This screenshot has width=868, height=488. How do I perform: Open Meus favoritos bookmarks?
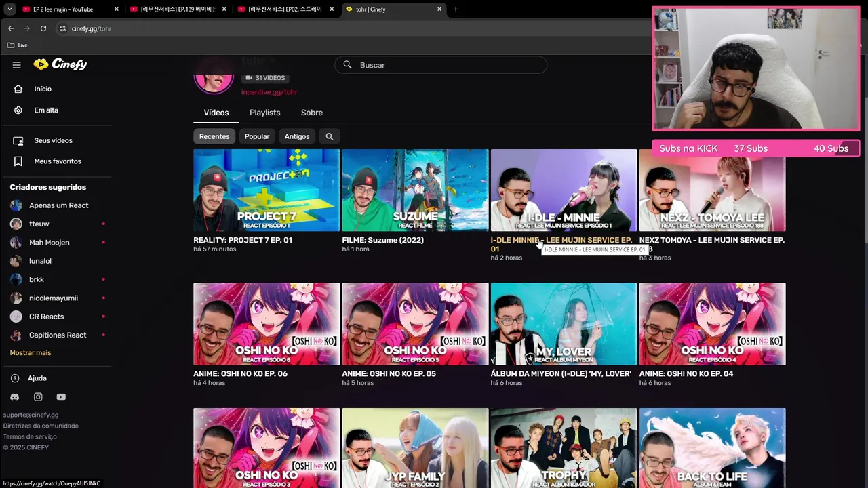(x=58, y=161)
